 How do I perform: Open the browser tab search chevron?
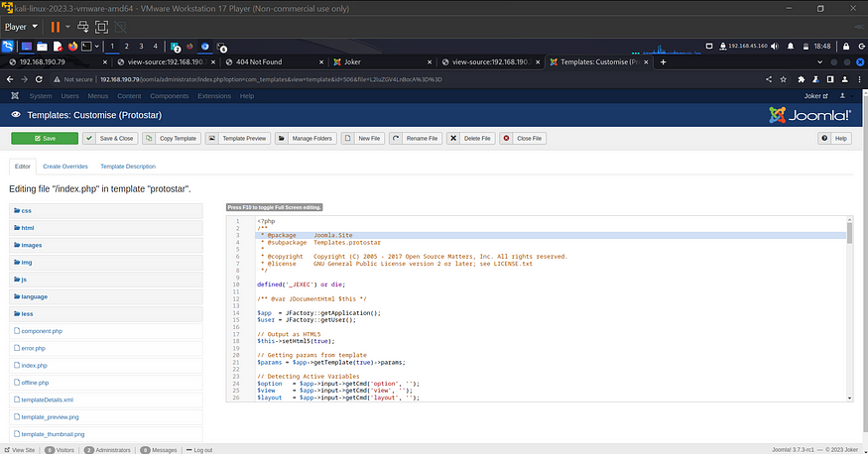click(x=819, y=61)
